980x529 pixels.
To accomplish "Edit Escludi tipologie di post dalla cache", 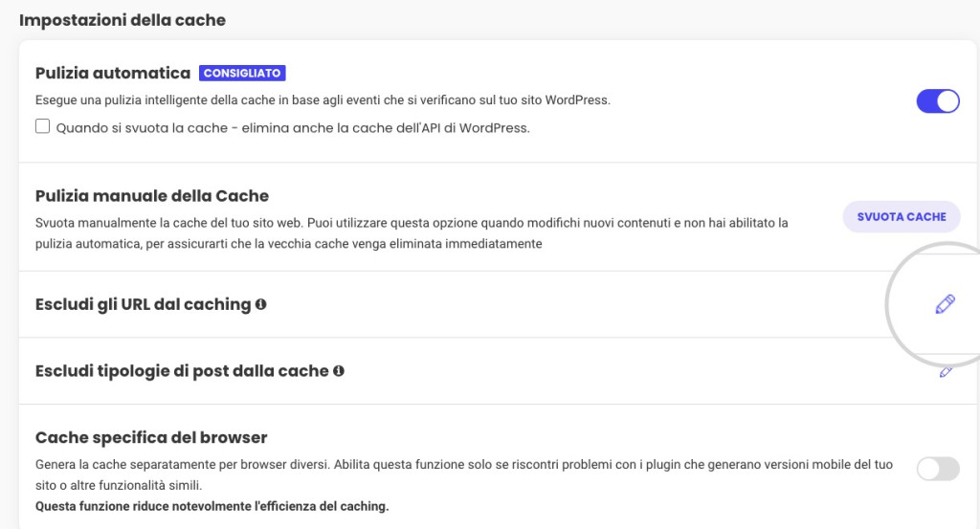I will click(x=946, y=372).
